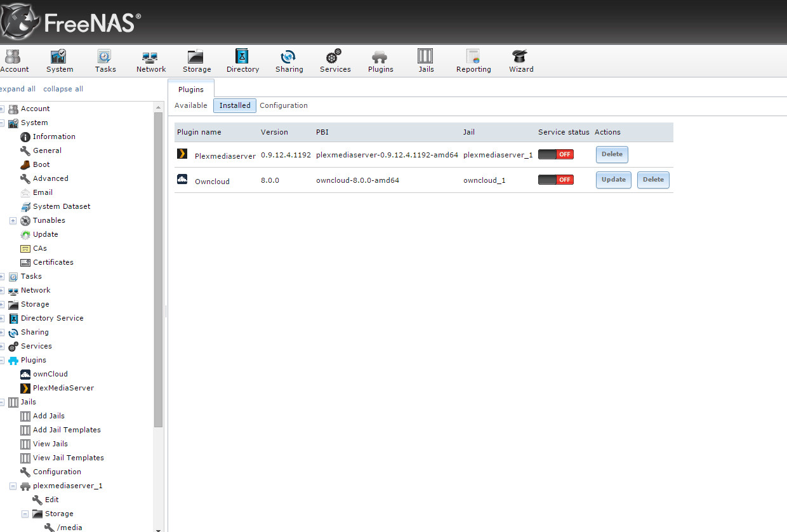Click Add Jails in the tree
The image size is (787, 532).
[49, 416]
